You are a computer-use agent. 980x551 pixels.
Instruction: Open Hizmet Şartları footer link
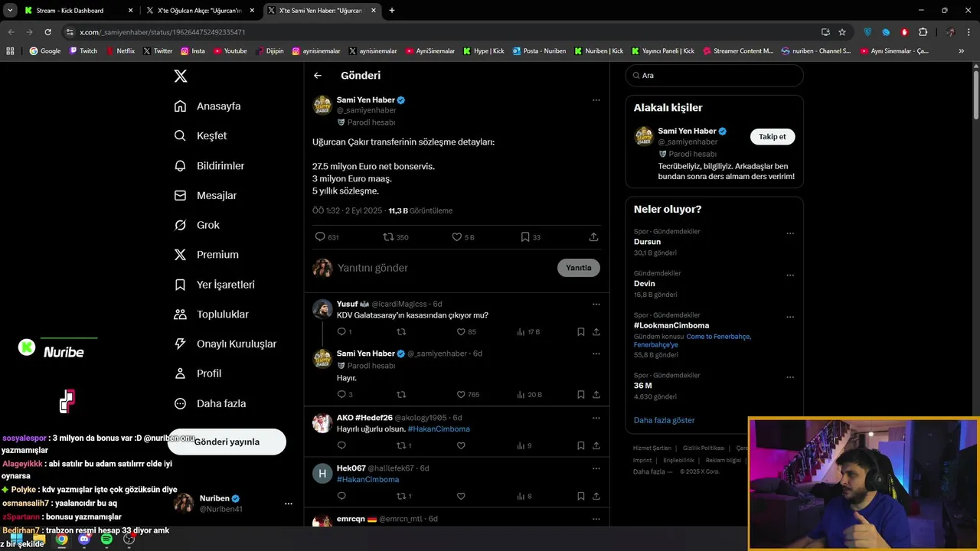[652, 448]
